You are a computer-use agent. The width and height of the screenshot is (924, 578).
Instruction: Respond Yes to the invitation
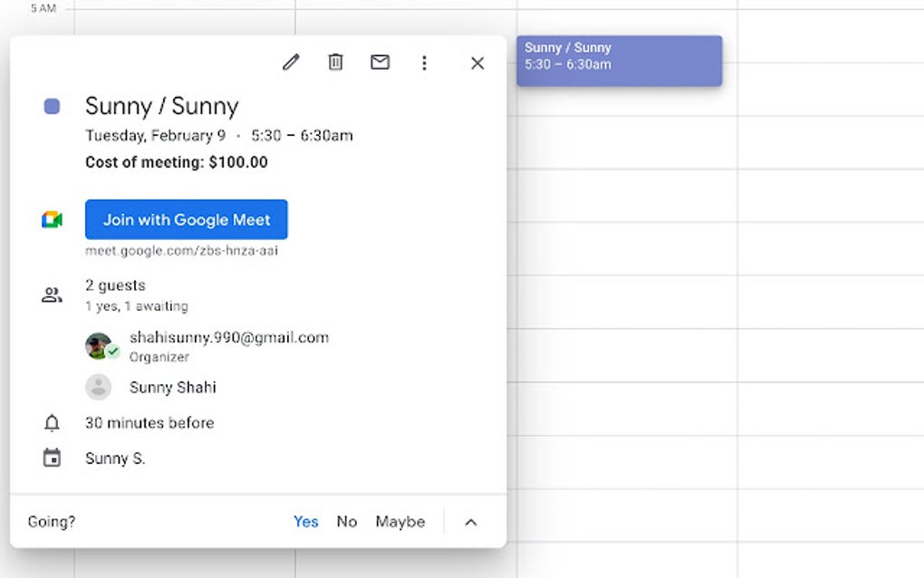[305, 521]
